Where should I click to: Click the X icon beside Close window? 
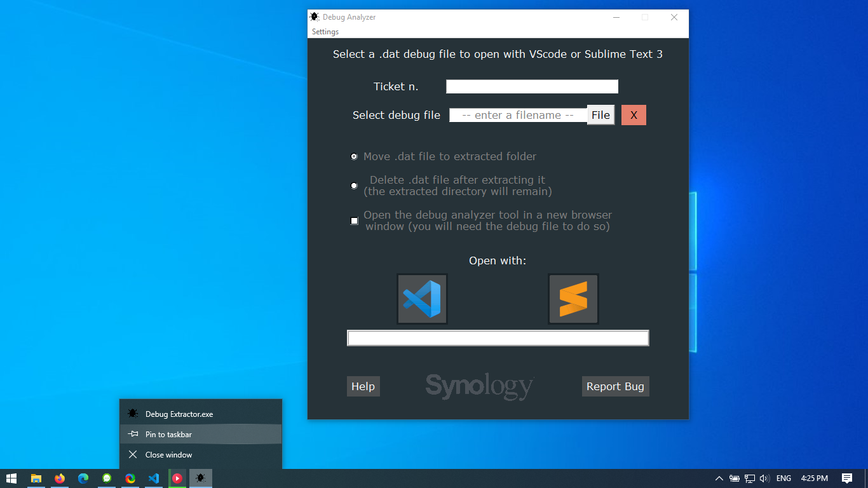coord(133,455)
